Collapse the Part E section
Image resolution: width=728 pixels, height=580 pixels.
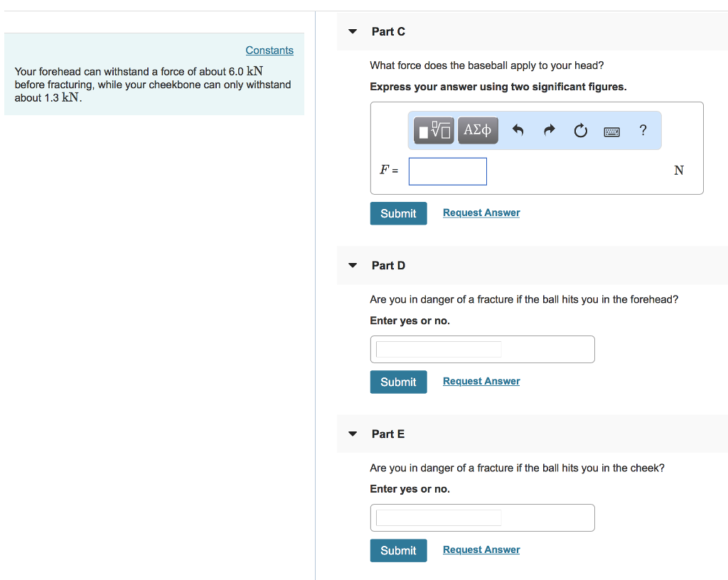(x=353, y=434)
